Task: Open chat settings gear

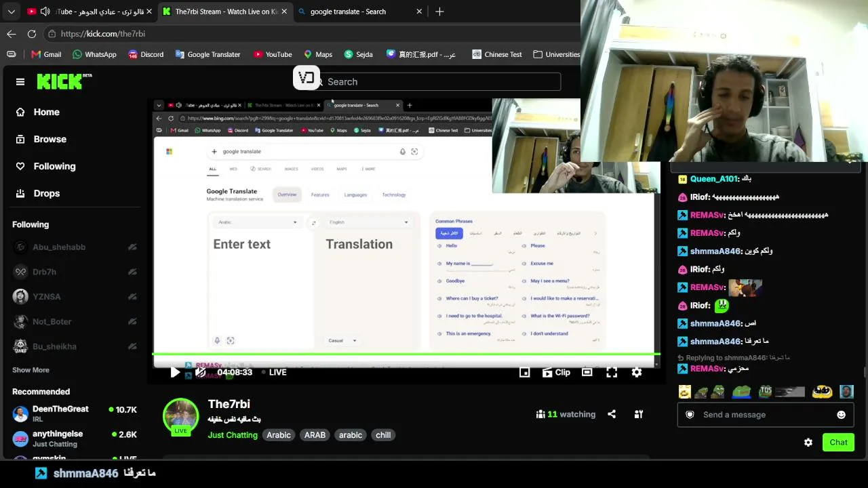Action: click(x=808, y=443)
